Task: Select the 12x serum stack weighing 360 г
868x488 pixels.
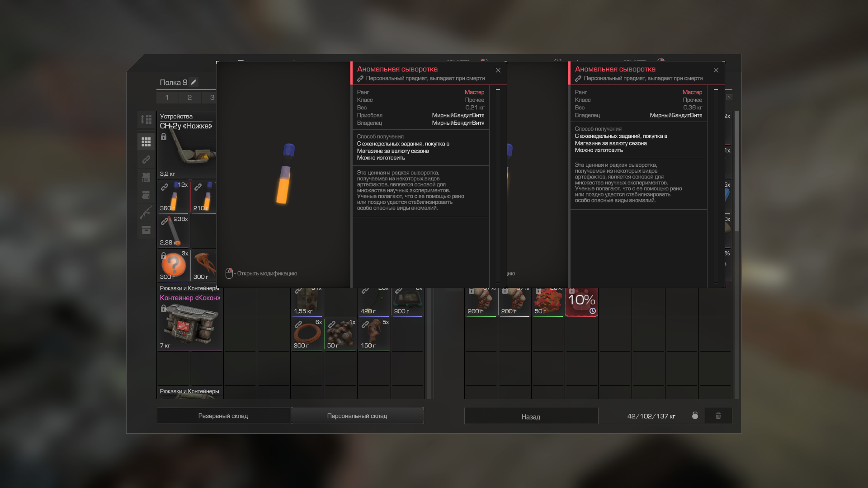Action: pyautogui.click(x=173, y=197)
